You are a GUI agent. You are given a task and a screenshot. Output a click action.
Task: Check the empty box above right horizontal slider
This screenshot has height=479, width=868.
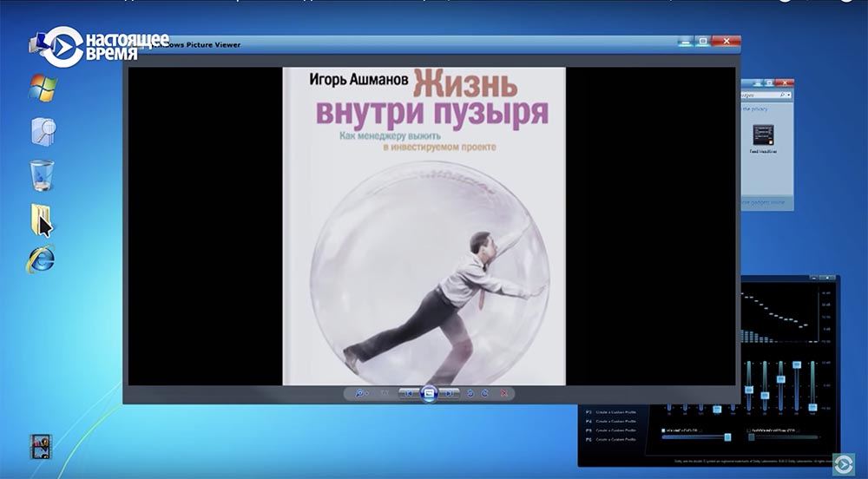click(x=749, y=430)
